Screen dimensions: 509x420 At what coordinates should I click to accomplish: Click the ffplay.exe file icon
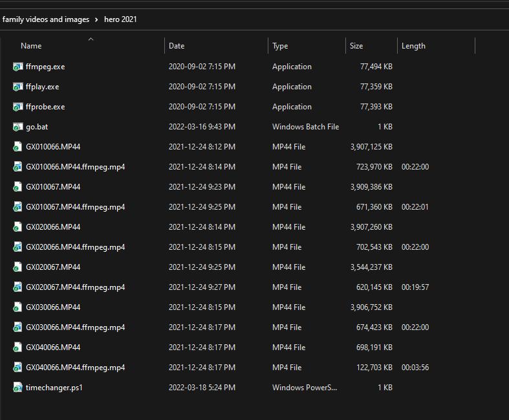click(17, 87)
